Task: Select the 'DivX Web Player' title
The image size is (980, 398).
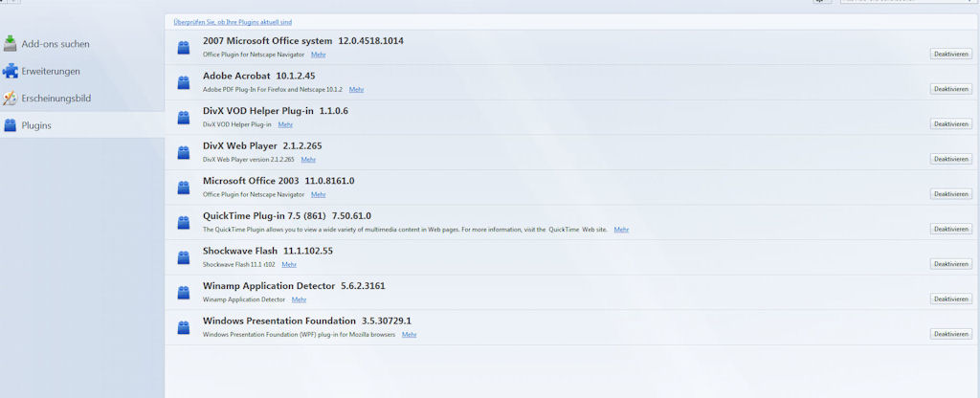Action: pos(240,145)
